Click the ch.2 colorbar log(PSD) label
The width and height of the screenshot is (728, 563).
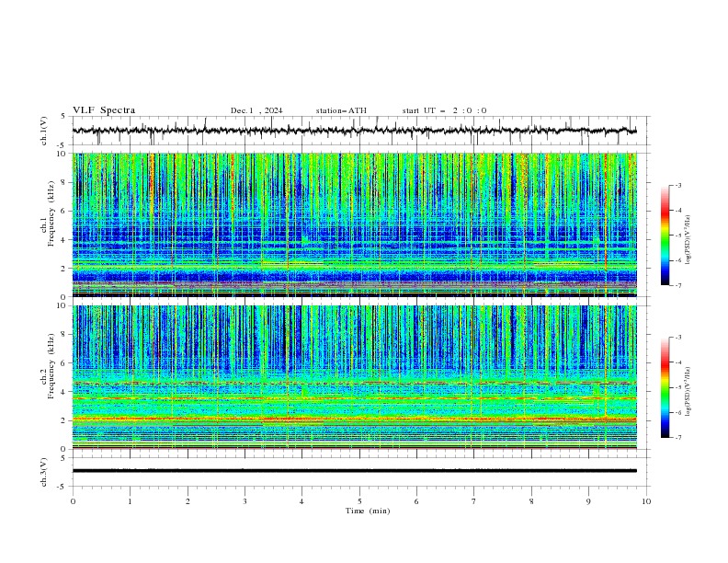688,392
